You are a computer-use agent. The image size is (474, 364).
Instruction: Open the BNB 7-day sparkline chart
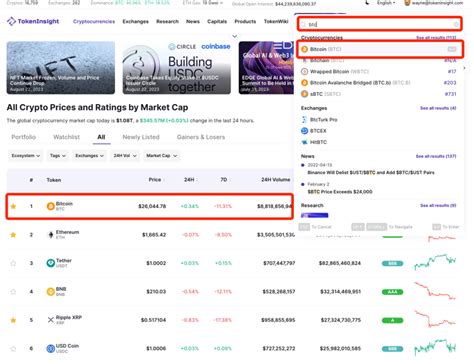(435, 291)
